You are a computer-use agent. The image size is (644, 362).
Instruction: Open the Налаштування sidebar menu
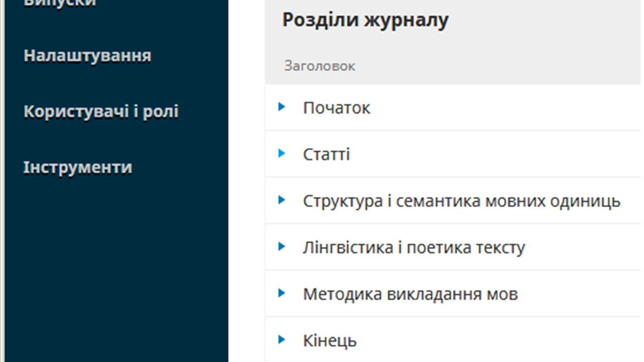tap(87, 56)
